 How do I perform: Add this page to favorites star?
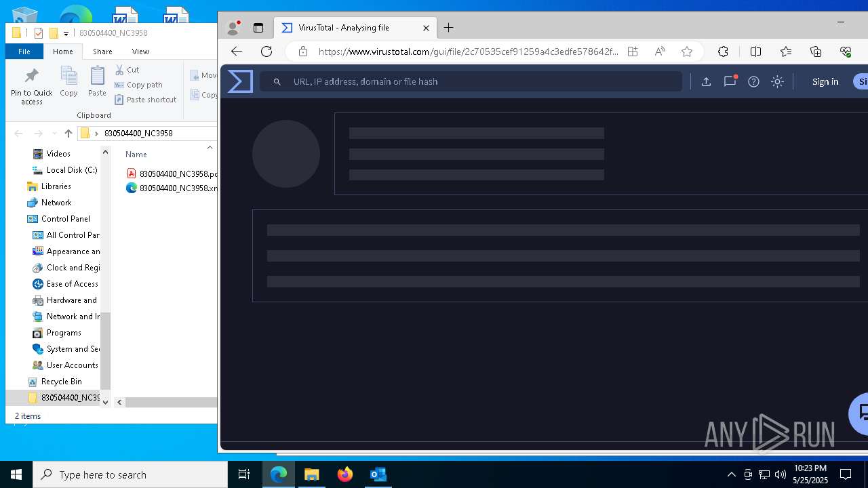687,52
